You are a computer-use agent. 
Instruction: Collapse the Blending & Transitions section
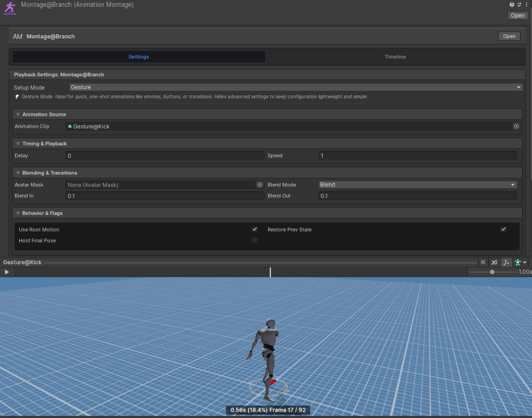(18, 173)
